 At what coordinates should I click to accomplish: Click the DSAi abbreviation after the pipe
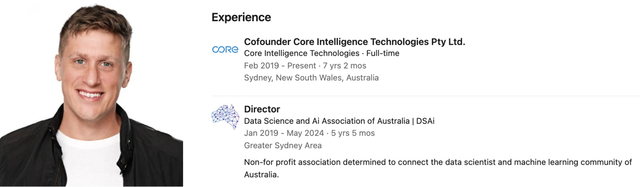[x=425, y=121]
